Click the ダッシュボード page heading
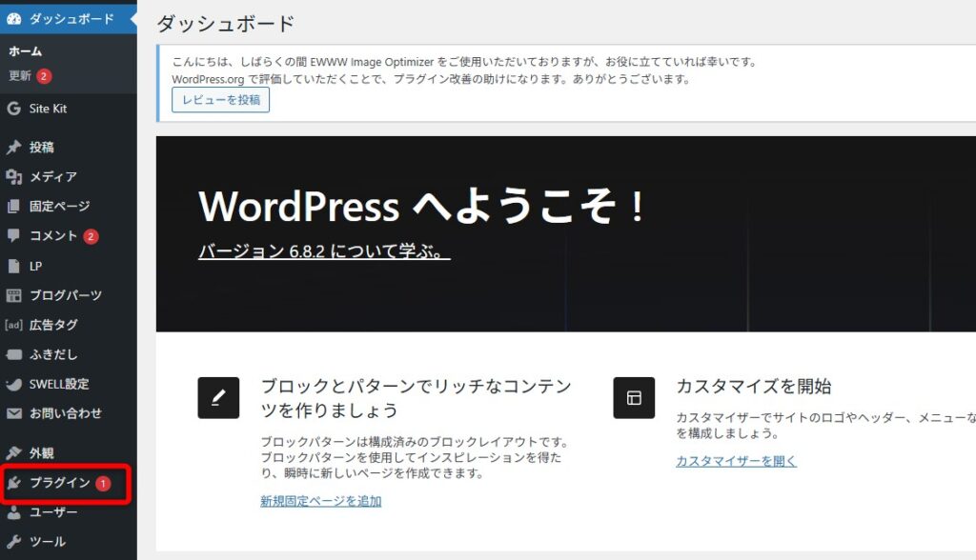Screen dimensions: 976x560 point(225,24)
